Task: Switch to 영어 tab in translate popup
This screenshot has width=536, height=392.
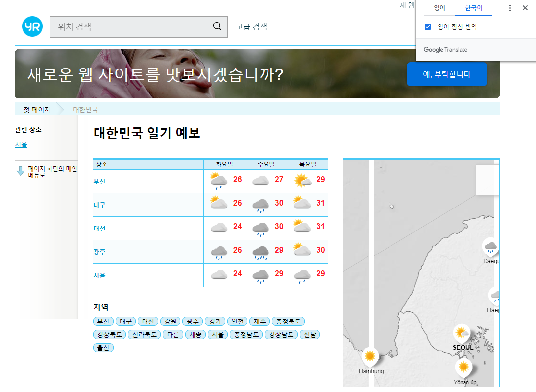Action: [439, 8]
